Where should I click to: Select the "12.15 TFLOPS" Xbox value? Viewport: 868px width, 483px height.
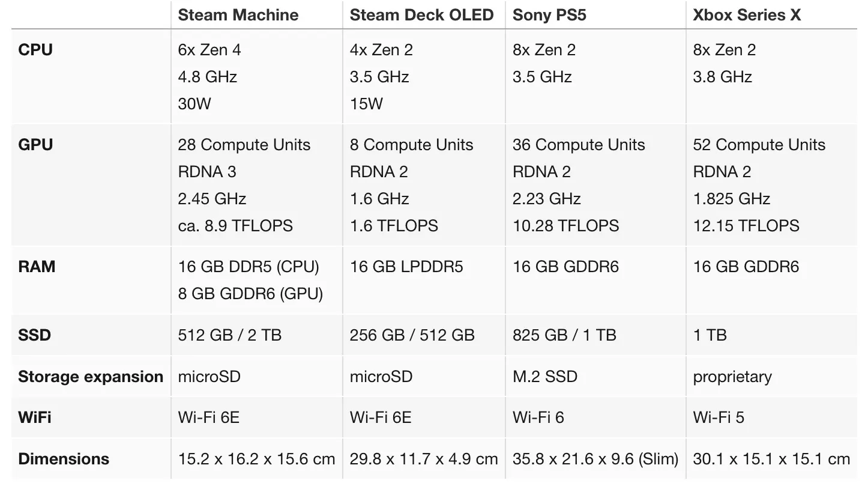click(x=746, y=226)
